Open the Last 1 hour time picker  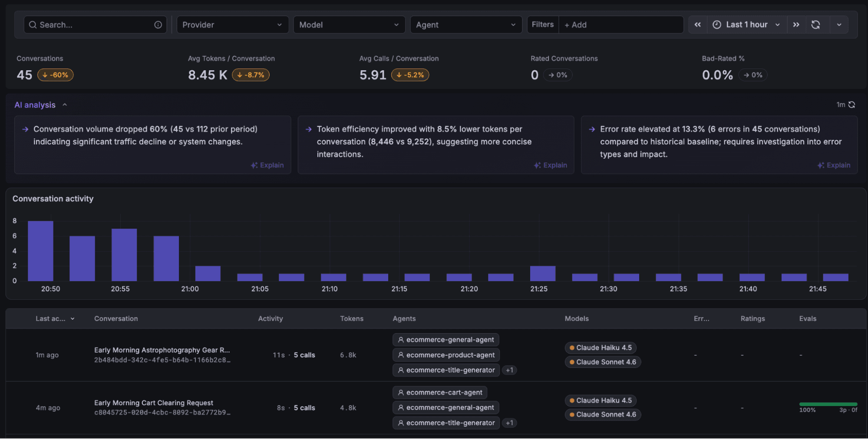tap(746, 25)
